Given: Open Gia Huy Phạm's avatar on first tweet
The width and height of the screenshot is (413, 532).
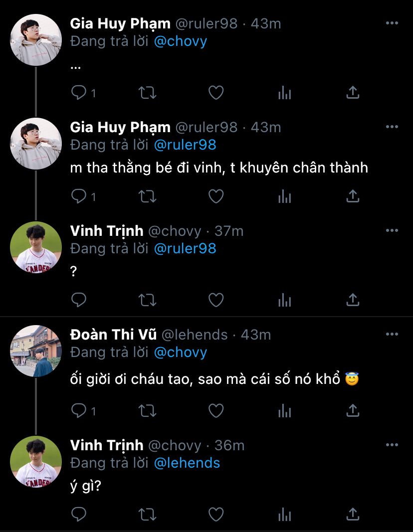Looking at the screenshot, I should click(36, 40).
